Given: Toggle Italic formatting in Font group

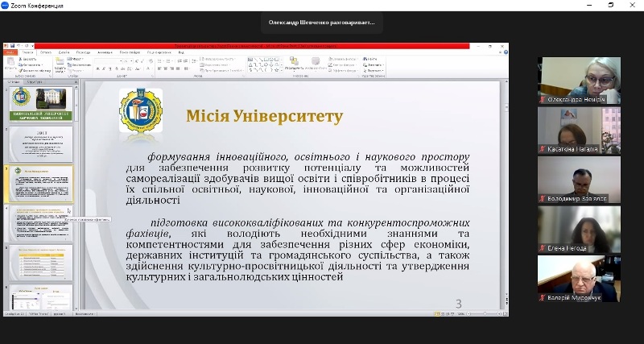Looking at the screenshot, I should point(104,68).
